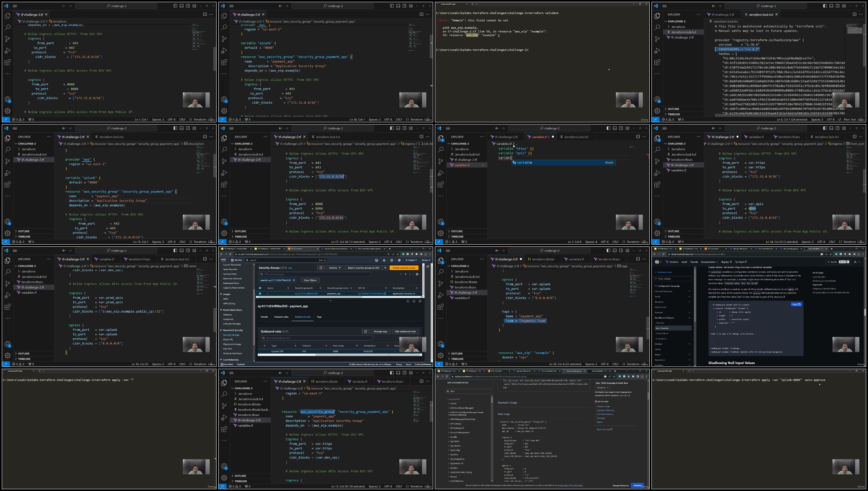Click Edit outbound rules button
Image resolution: width=868 pixels, height=491 pixels.
tap(405, 332)
